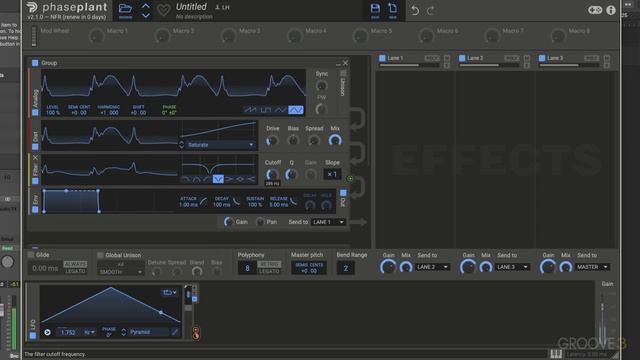Choose the high-pass filter shape
This screenshot has height=360, width=640.
[207, 179]
